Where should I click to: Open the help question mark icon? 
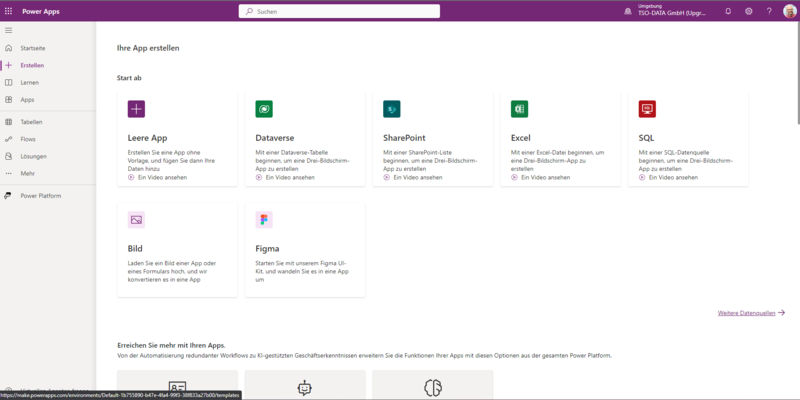769,11
